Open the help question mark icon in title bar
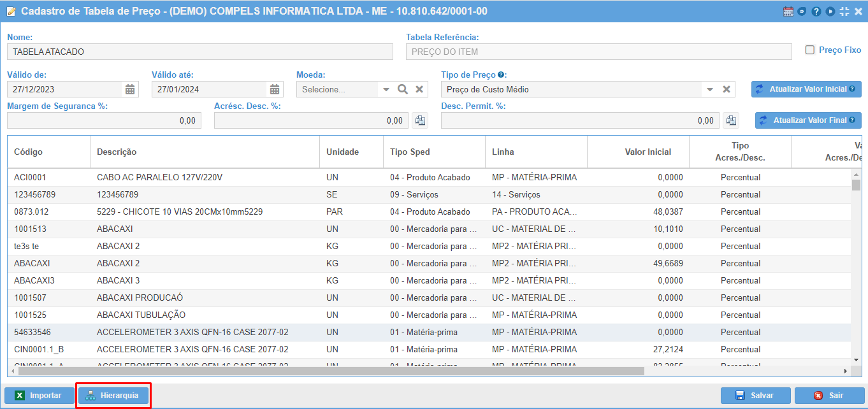The image size is (868, 409). (816, 11)
